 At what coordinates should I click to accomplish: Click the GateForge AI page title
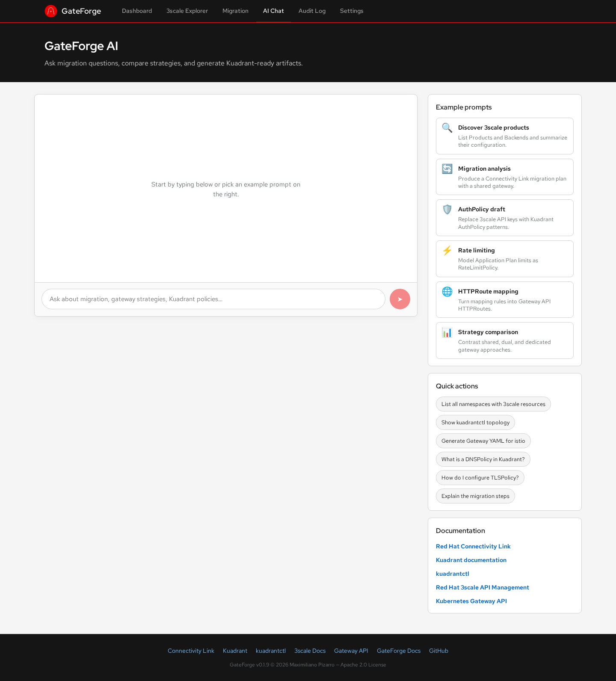click(81, 46)
